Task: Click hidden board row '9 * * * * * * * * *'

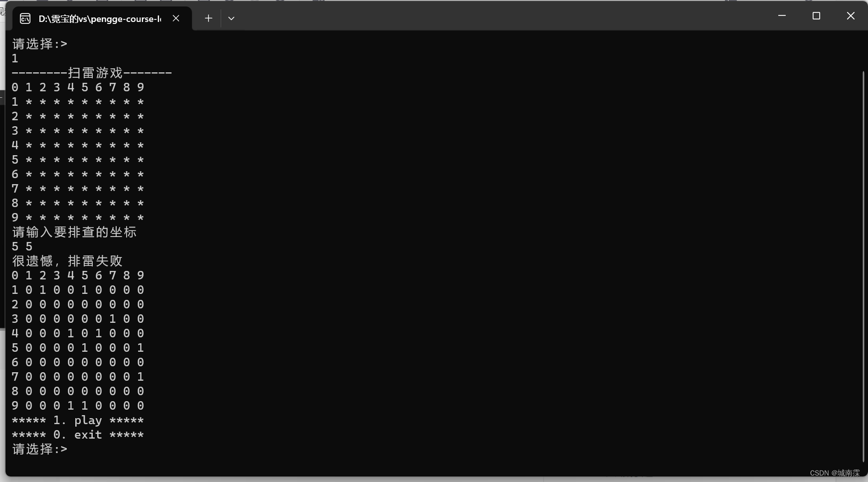Action: 78,218
